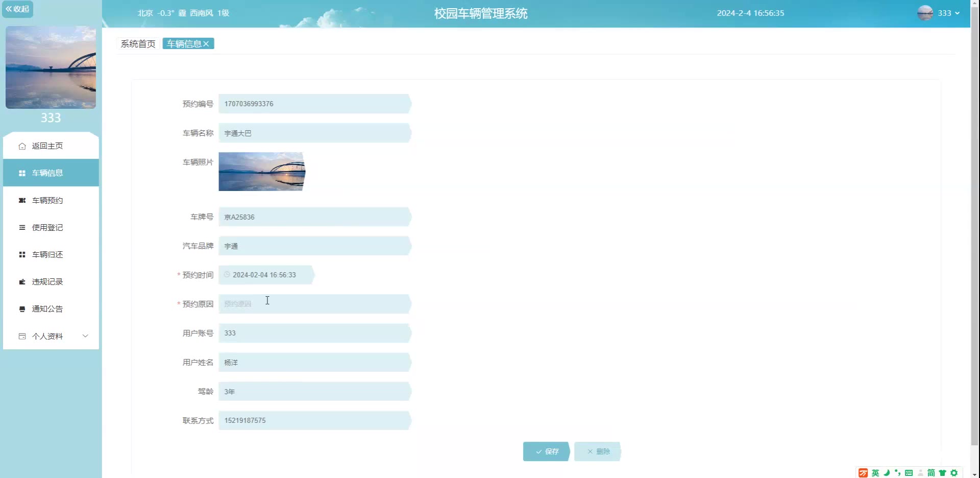980x478 pixels.
Task: Click the 预约编号 field
Action: (315, 104)
